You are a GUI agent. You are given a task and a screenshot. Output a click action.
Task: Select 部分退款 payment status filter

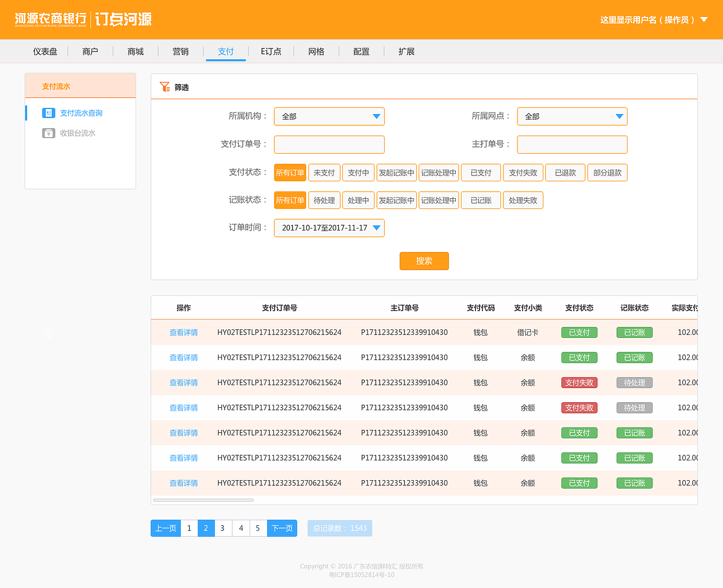coord(608,173)
